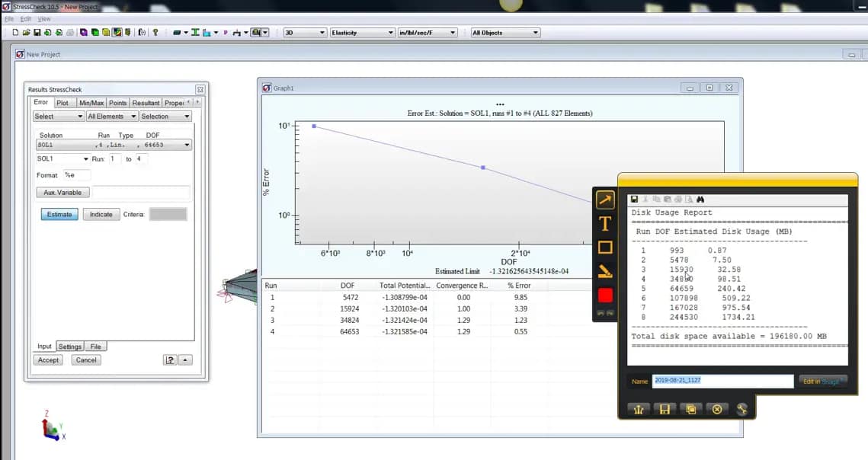
Task: Open capture settings with the wrench icon
Action: pos(742,409)
